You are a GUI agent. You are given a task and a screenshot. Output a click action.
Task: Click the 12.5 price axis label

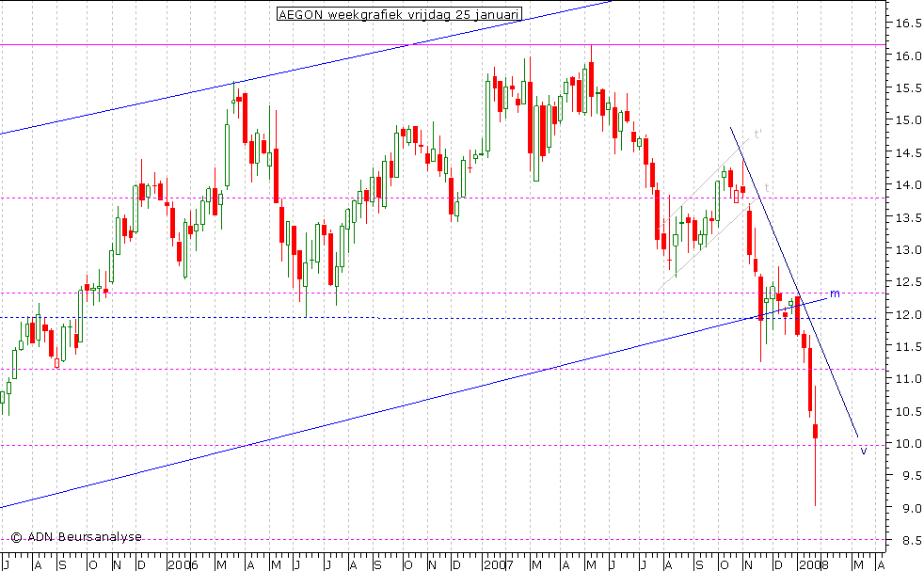coord(908,282)
